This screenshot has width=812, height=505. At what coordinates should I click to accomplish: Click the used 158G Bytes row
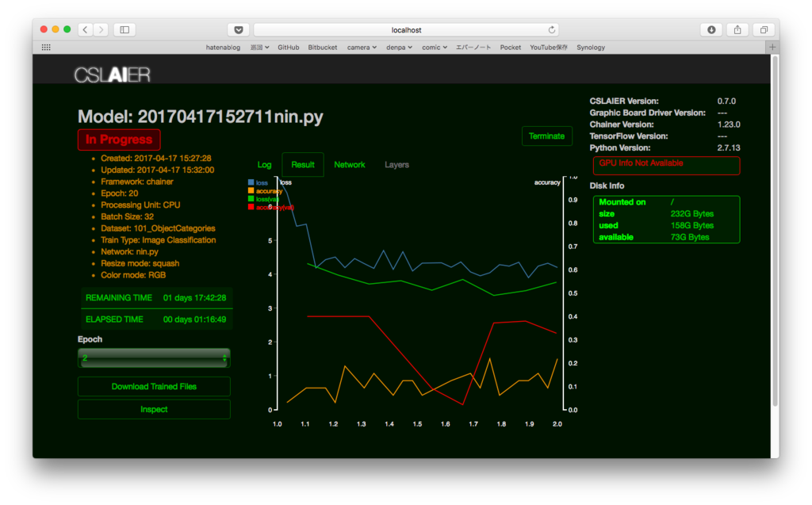click(x=666, y=225)
